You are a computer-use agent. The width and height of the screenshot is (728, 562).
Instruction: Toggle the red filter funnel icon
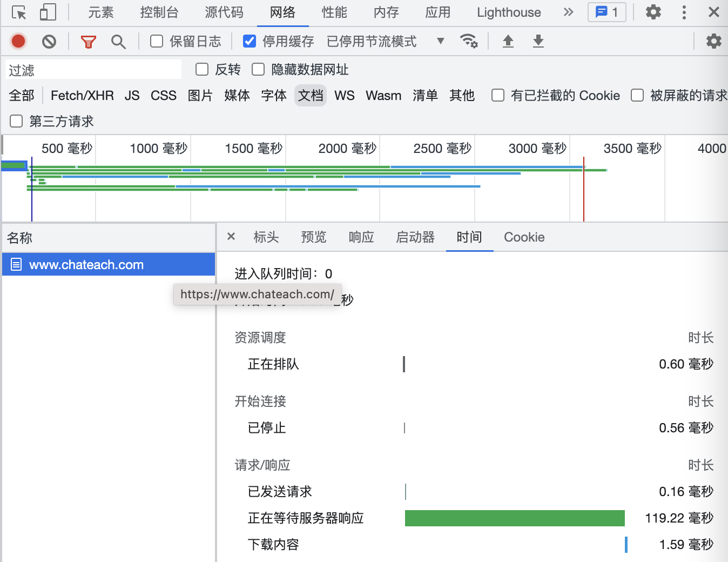pyautogui.click(x=88, y=41)
